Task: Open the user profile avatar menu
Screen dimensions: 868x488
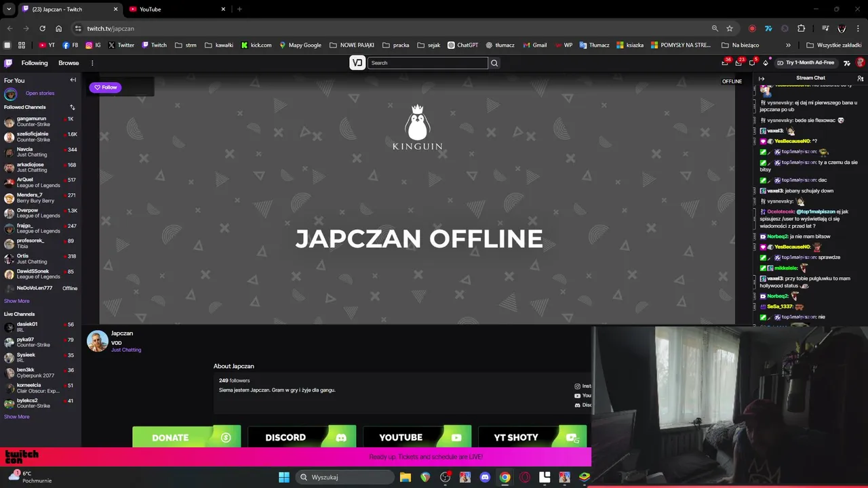Action: (861, 63)
